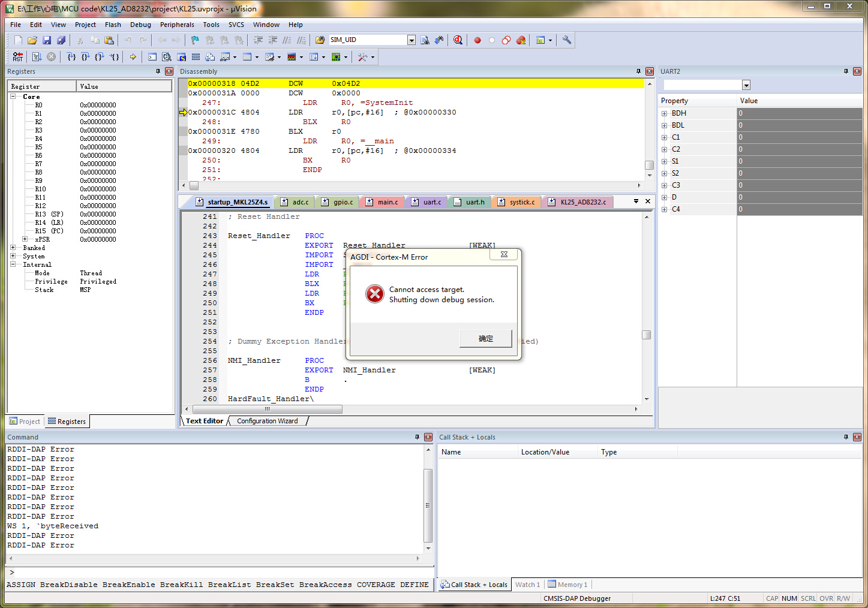Click the New file icon

[x=18, y=40]
